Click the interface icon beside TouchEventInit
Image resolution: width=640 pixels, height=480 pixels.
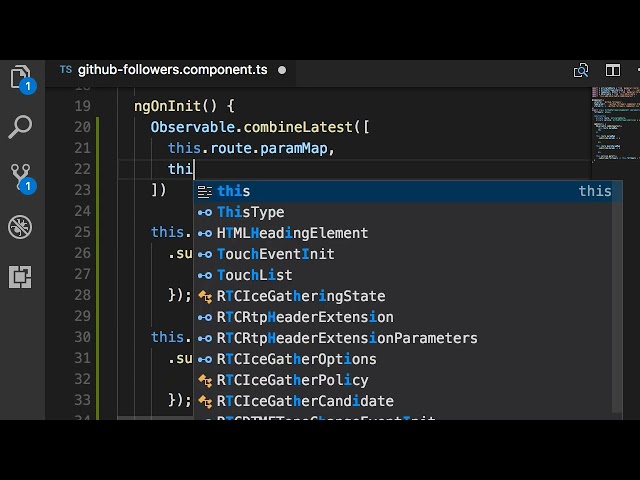pos(205,254)
